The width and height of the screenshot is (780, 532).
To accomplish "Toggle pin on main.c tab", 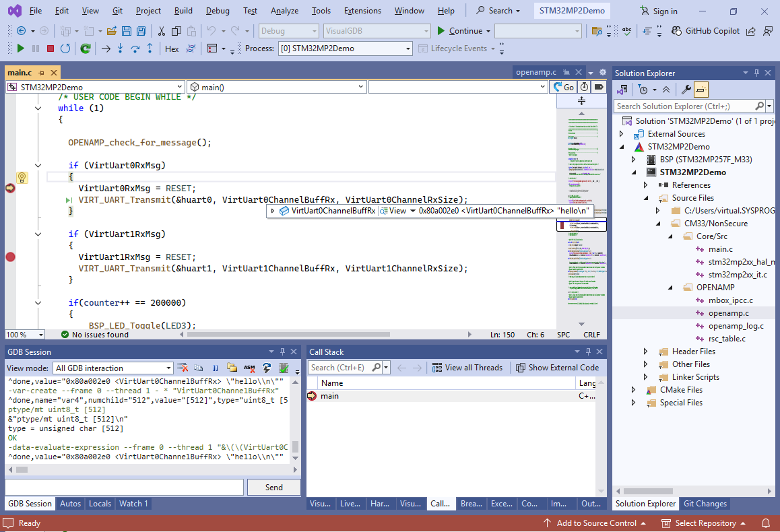I will pyautogui.click(x=41, y=73).
